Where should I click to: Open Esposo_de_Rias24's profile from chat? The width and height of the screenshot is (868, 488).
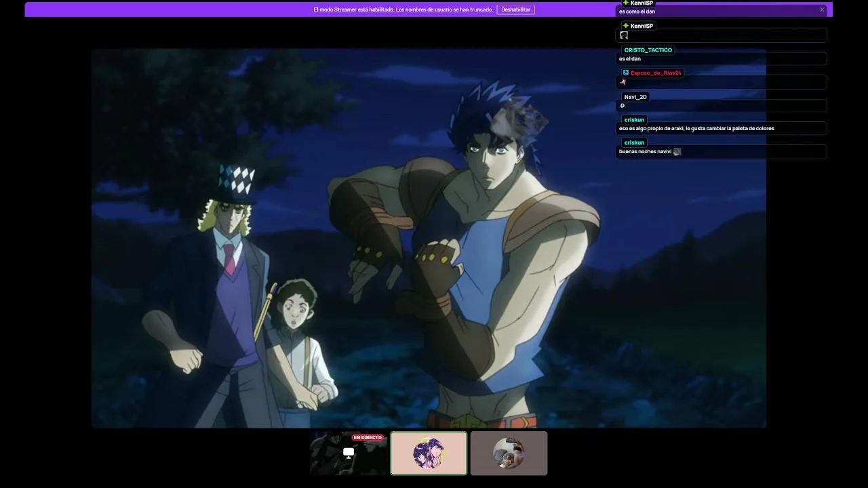pos(656,73)
